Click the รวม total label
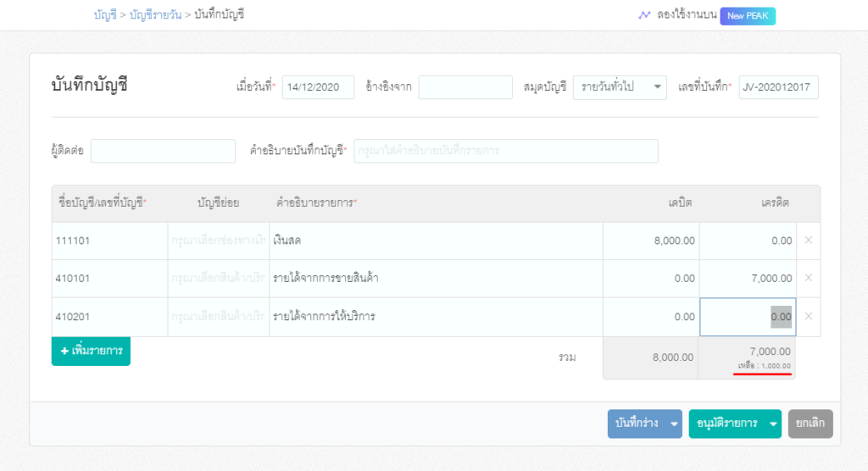 click(x=567, y=357)
